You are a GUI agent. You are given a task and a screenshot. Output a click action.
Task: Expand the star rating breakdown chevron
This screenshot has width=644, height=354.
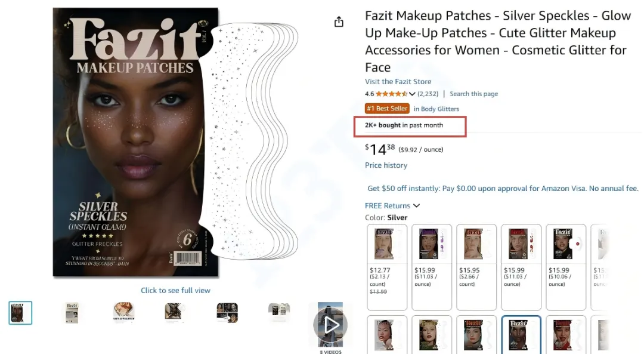click(x=412, y=94)
